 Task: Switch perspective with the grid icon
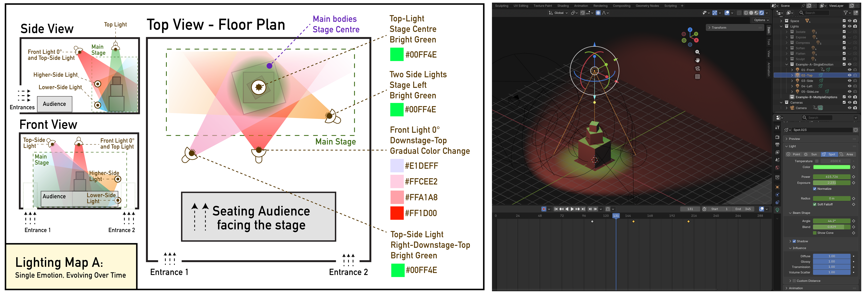pos(697,77)
